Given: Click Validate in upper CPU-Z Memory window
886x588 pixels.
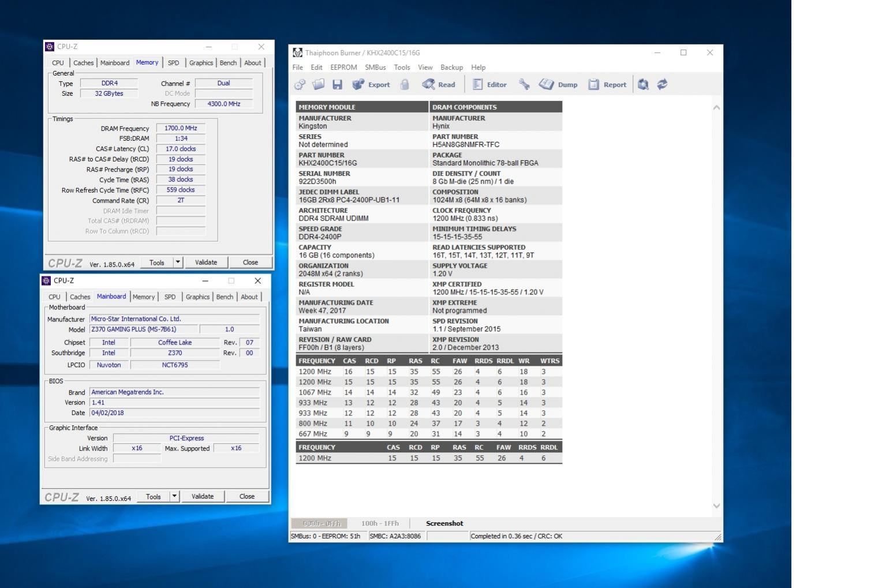Looking at the screenshot, I should [206, 263].
